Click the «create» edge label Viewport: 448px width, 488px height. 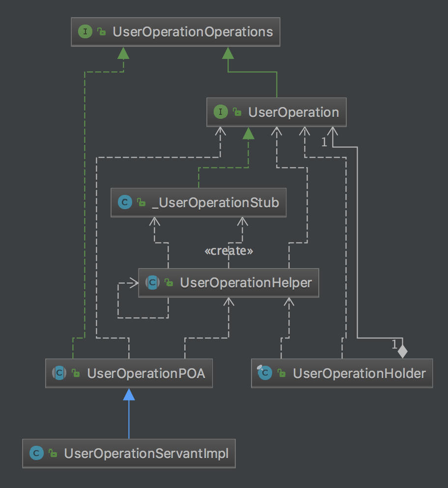click(229, 250)
